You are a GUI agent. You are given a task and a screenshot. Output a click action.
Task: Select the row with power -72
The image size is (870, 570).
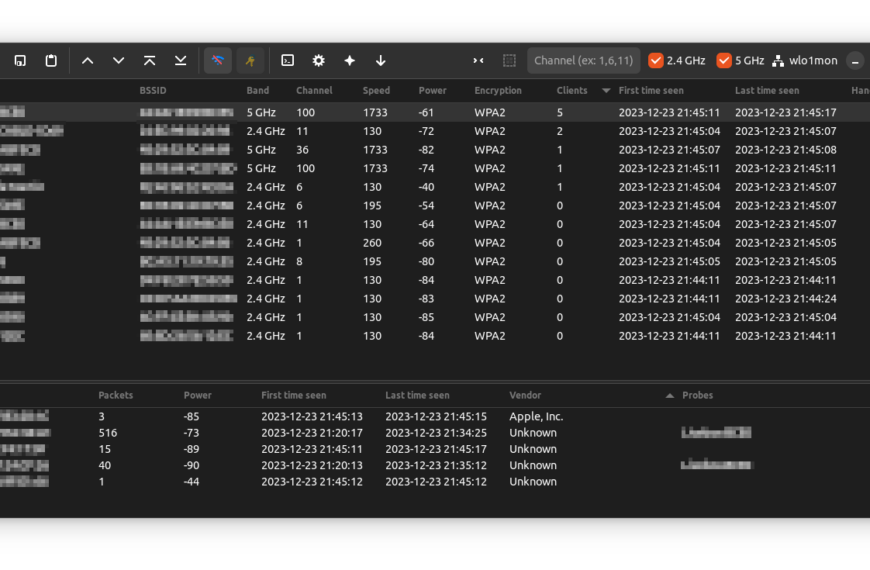coord(435,132)
